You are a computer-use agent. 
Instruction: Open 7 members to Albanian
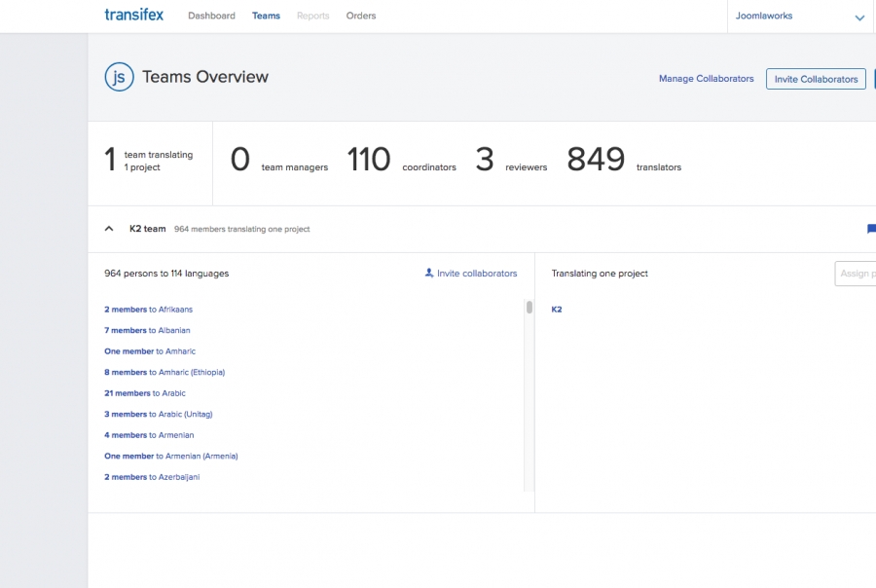click(147, 330)
